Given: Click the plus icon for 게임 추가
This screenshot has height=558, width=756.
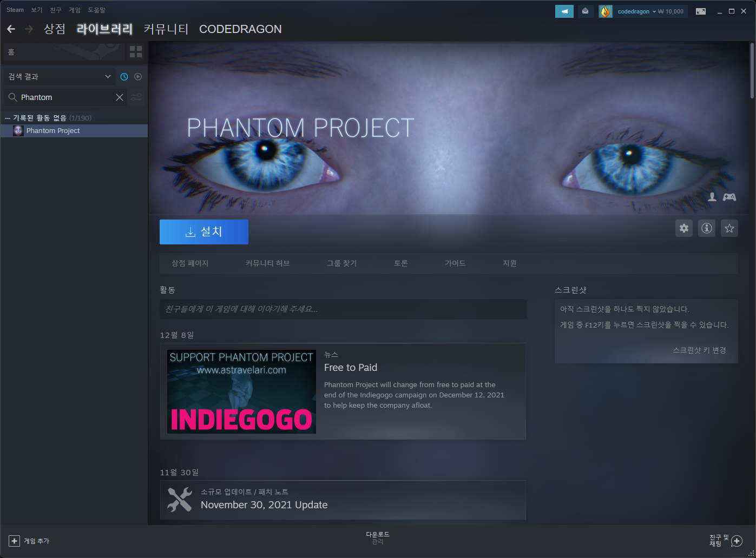Looking at the screenshot, I should (15, 541).
